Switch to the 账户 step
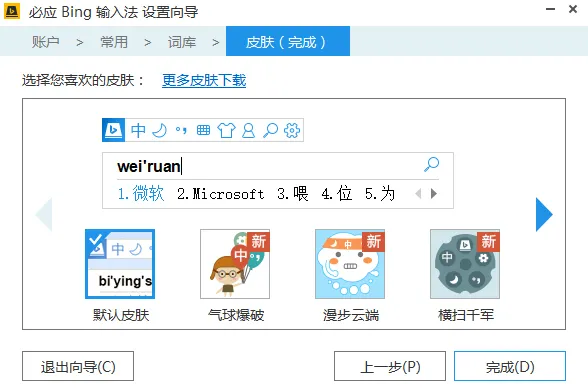Image resolution: width=588 pixels, height=390 pixels. click(45, 42)
